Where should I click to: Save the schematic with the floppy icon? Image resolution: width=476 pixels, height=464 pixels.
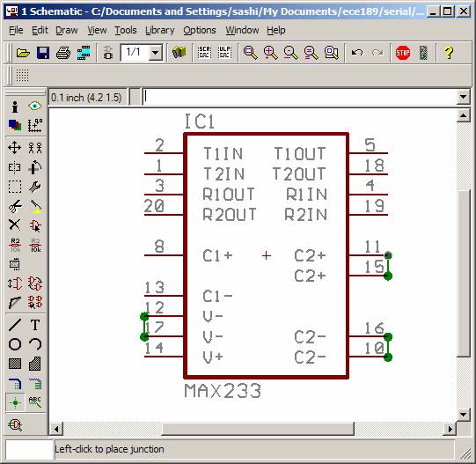coord(43,53)
